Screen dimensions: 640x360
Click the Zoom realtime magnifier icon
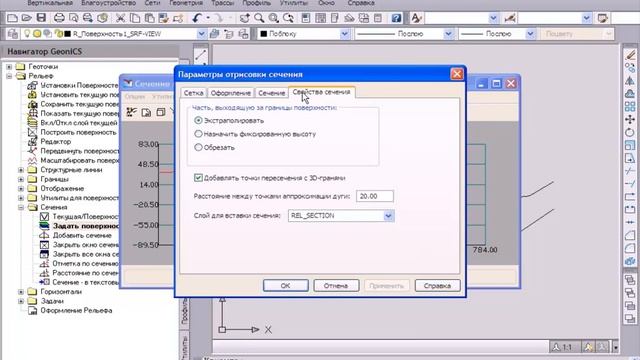click(x=259, y=18)
